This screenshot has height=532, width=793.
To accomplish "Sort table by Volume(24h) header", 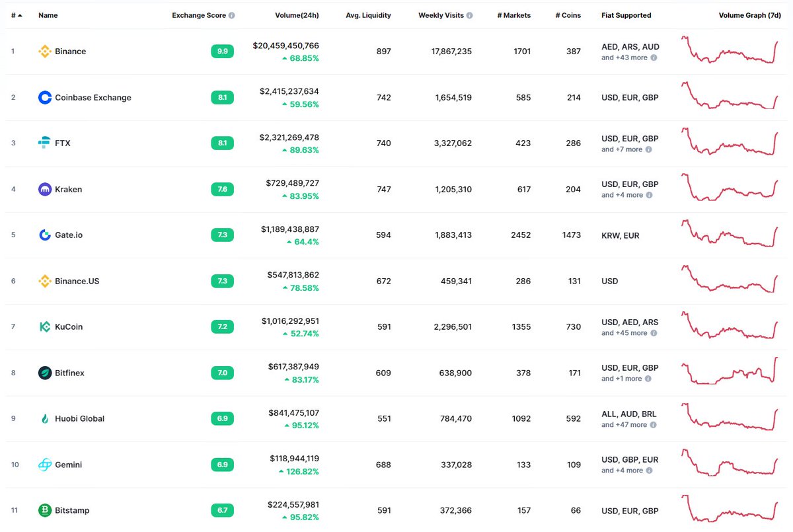I will point(297,15).
